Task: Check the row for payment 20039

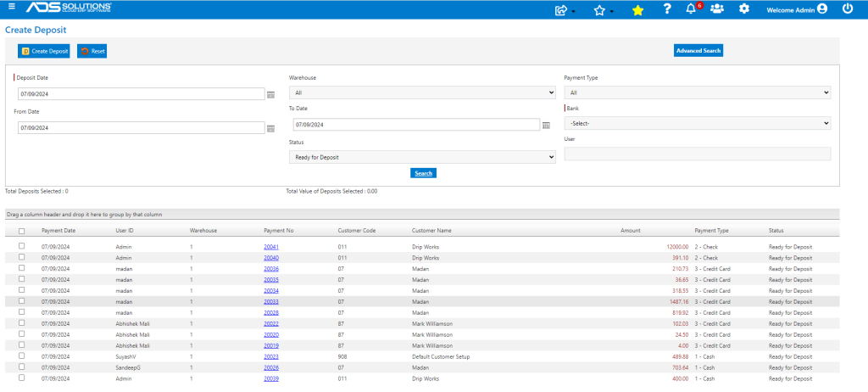Action: tap(21, 378)
